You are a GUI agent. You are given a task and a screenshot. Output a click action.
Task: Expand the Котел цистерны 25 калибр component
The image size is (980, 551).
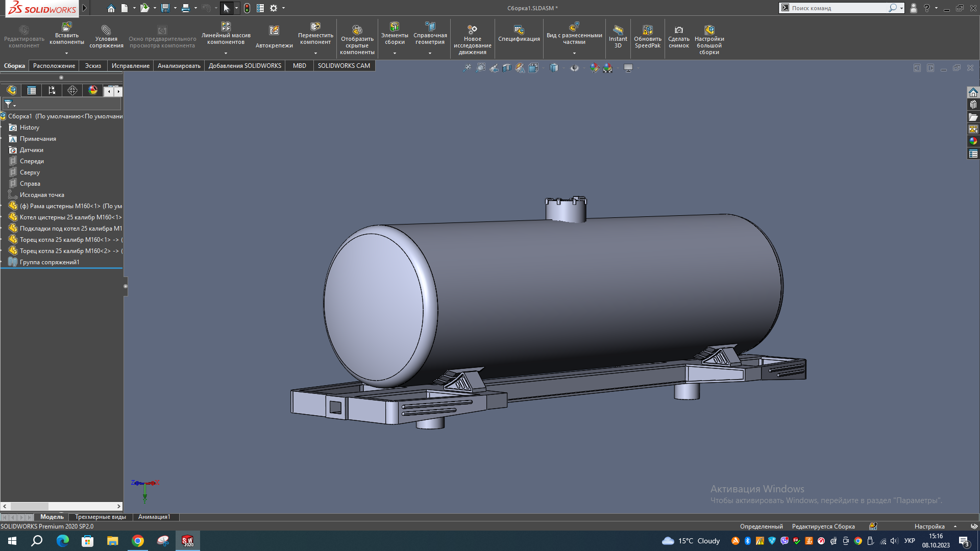point(3,217)
